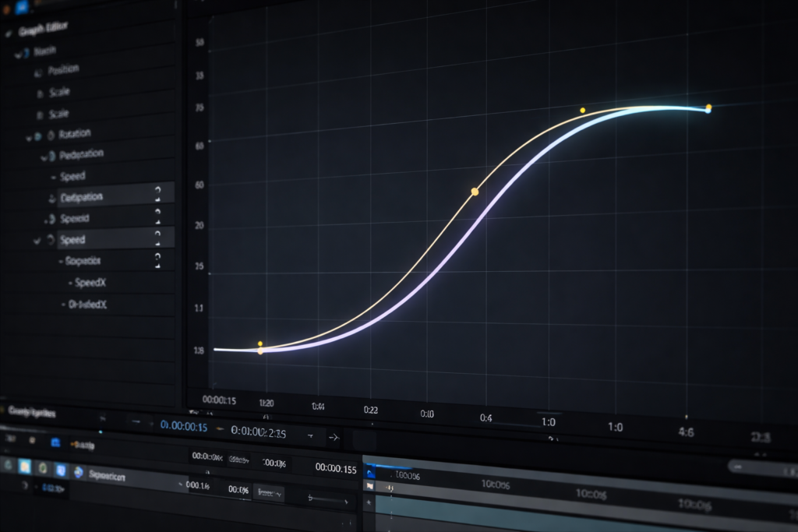The width and height of the screenshot is (798, 532).
Task: Select the Position property in the tree
Action: 62,68
